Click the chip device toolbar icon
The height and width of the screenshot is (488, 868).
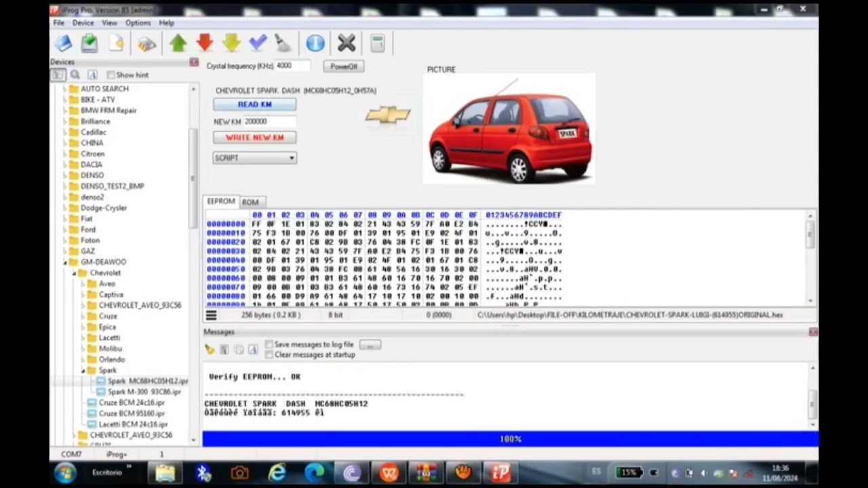coord(146,45)
